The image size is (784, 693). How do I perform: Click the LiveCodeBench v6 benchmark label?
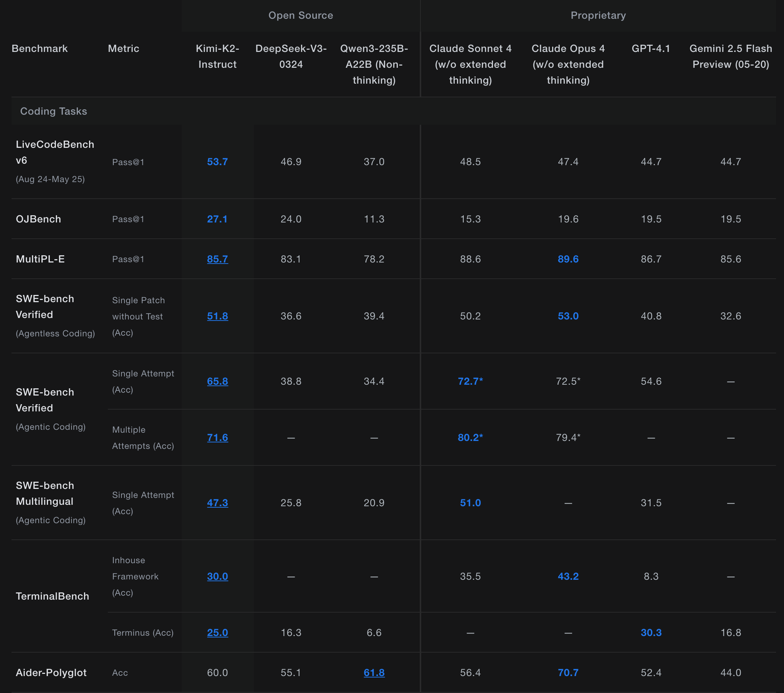click(54, 152)
